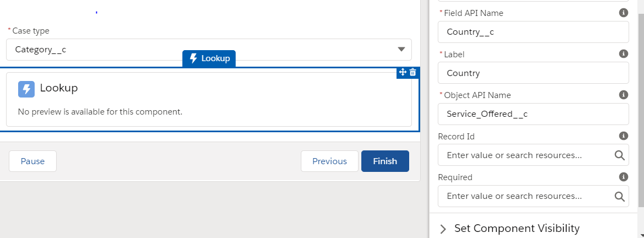Edit the Object API Name field
Image resolution: width=644 pixels, height=238 pixels.
pyautogui.click(x=533, y=114)
